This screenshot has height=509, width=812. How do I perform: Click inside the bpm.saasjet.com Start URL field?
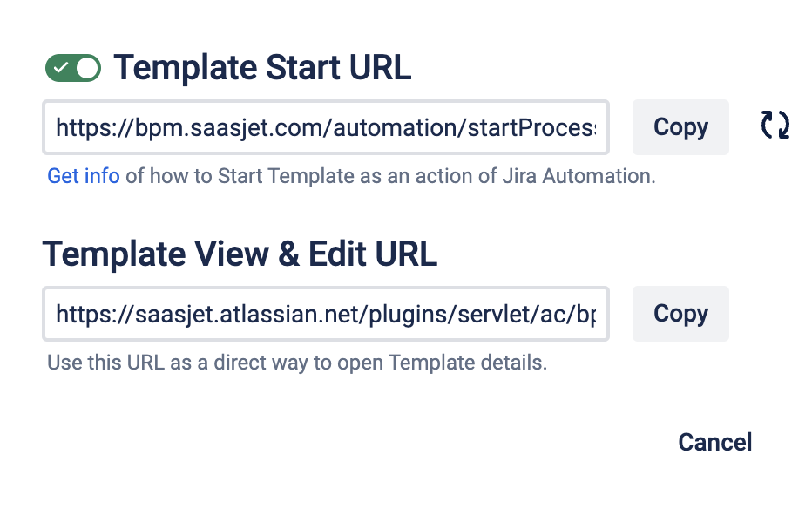click(326, 128)
